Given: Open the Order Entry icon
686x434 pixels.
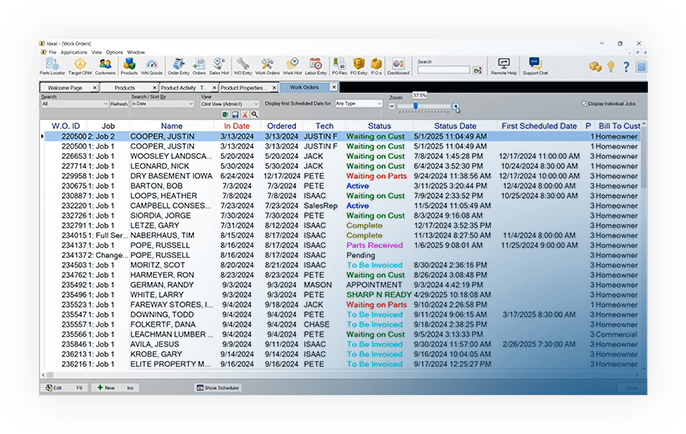Looking at the screenshot, I should tap(179, 66).
